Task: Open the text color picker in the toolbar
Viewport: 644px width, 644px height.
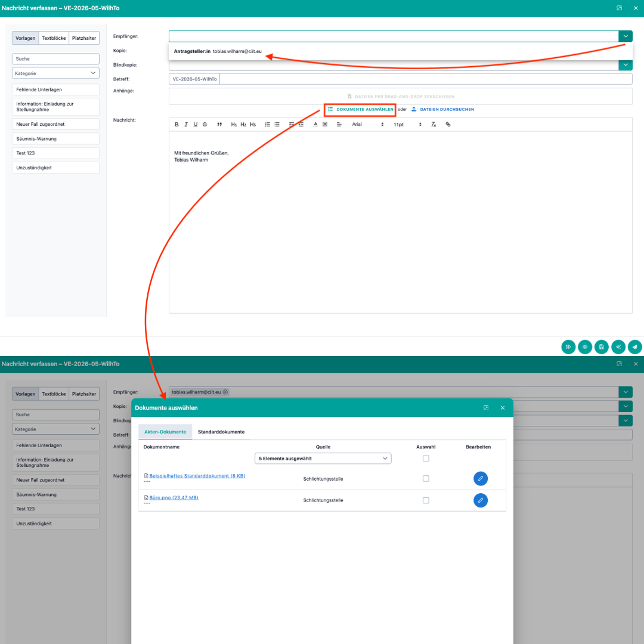Action: 315,125
